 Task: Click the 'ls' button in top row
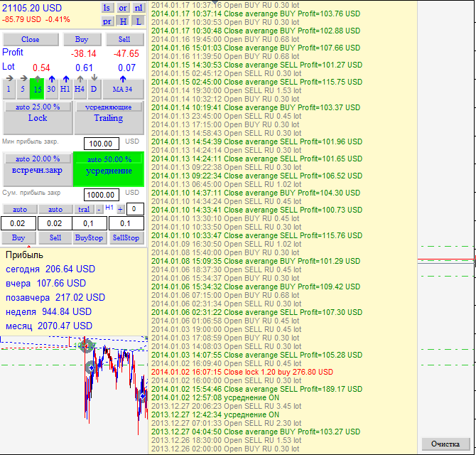tap(107, 8)
